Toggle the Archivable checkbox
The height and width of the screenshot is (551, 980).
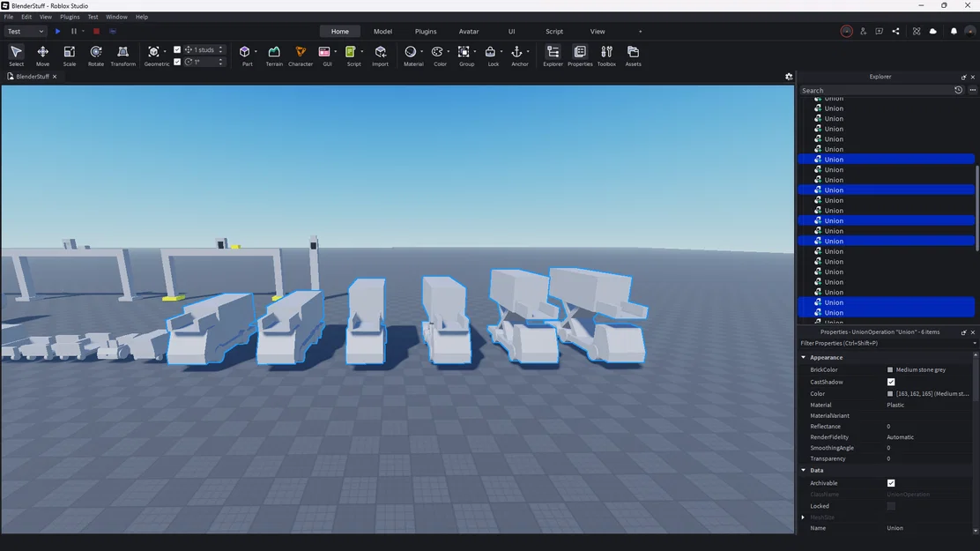[x=891, y=483]
